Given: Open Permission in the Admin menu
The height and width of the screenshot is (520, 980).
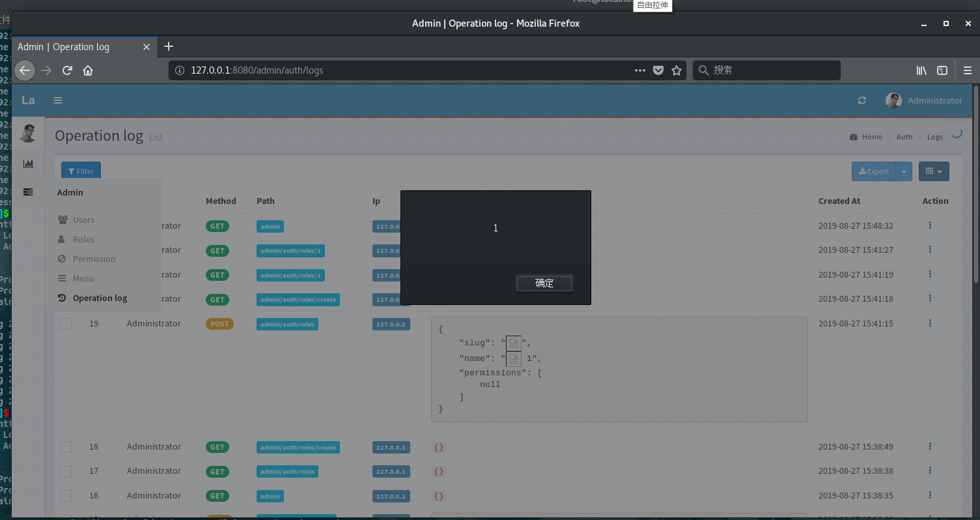Looking at the screenshot, I should 94,259.
